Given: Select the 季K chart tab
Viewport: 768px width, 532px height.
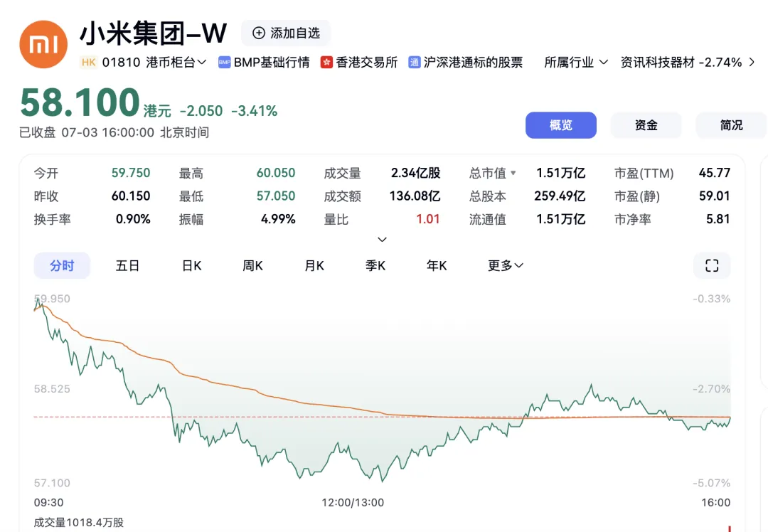Looking at the screenshot, I should (375, 265).
